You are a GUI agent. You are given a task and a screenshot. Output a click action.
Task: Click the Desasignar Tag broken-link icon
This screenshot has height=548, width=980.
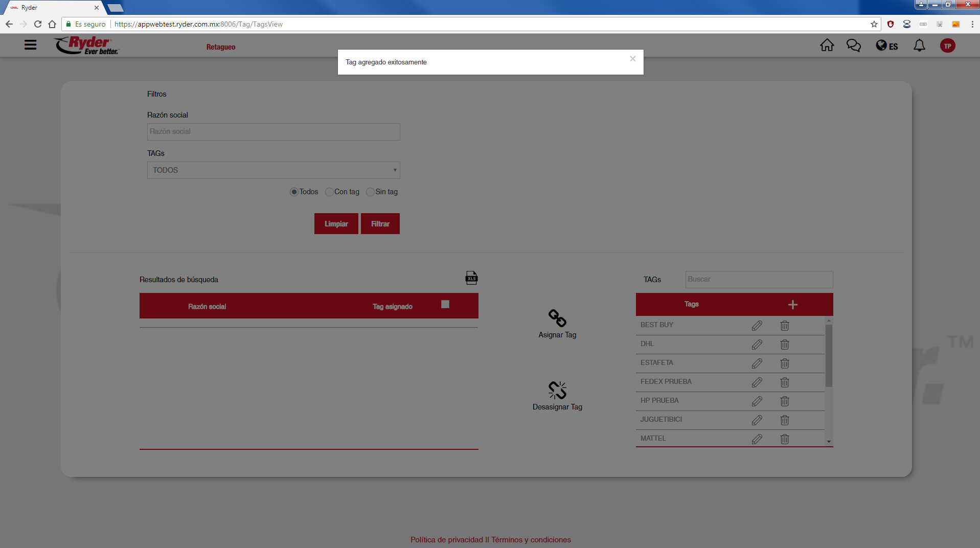[x=557, y=391]
